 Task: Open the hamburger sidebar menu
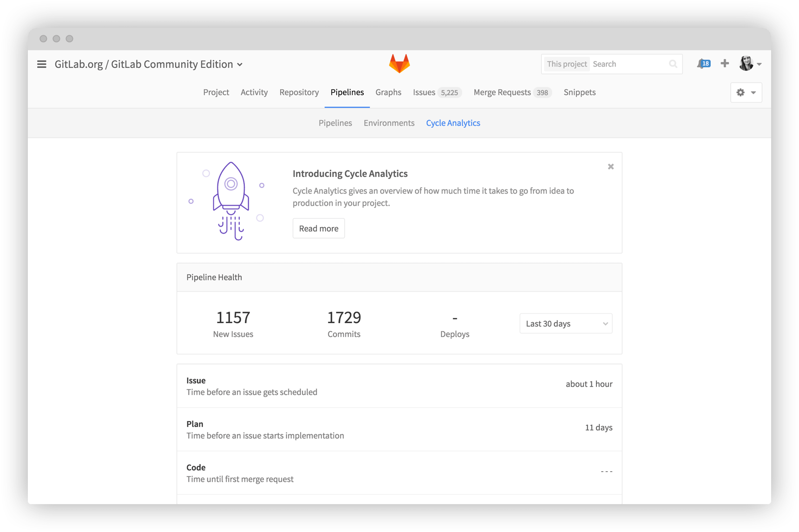42,64
